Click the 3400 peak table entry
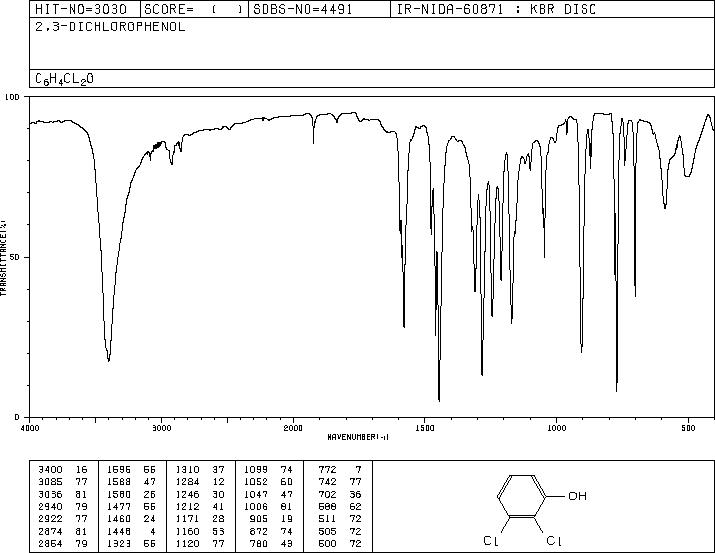Screen dimensions: 715x553 (63, 469)
